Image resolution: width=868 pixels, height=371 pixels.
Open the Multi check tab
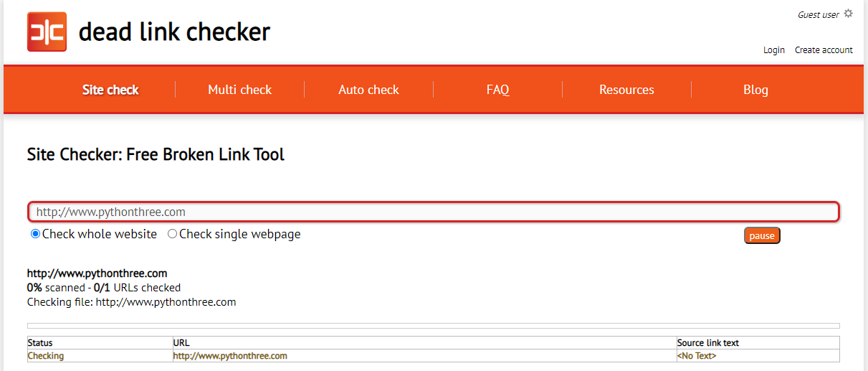coord(240,90)
